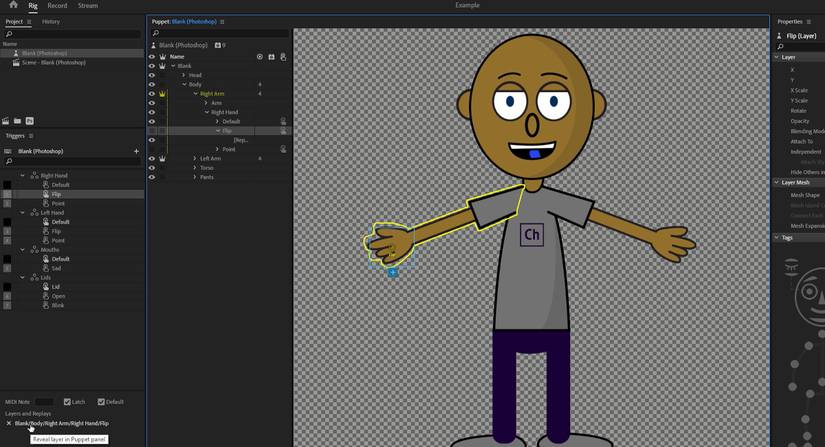Expand the Head layer group

(184, 75)
